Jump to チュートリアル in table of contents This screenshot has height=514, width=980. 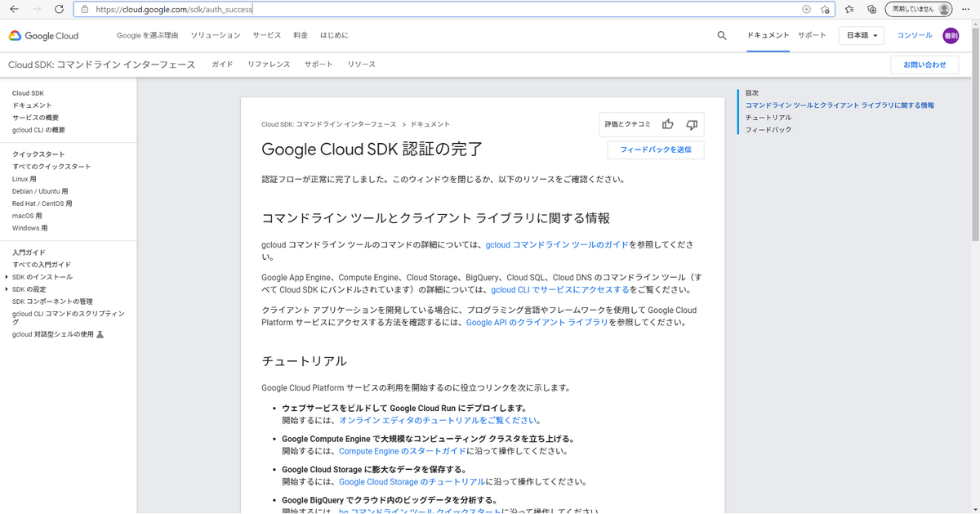768,118
